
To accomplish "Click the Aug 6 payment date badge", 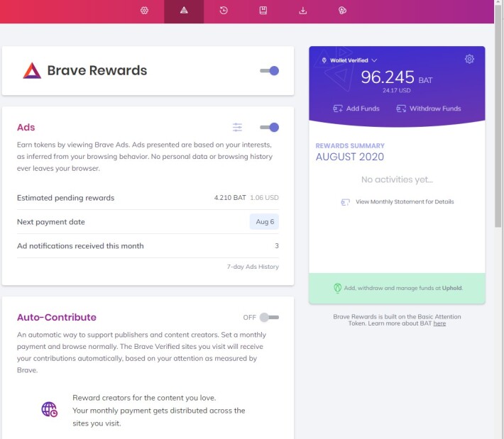I will (265, 221).
